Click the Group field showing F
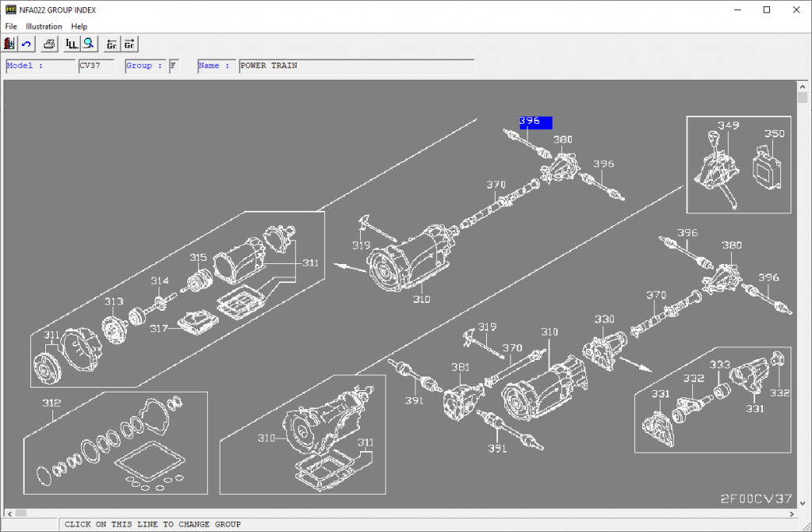Viewport: 812px width, 532px height. [x=173, y=65]
